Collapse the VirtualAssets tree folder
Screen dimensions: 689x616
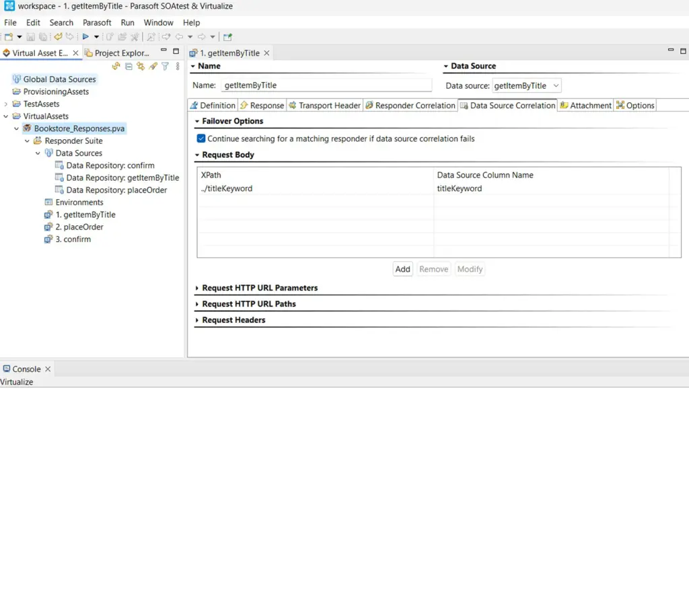point(5,116)
